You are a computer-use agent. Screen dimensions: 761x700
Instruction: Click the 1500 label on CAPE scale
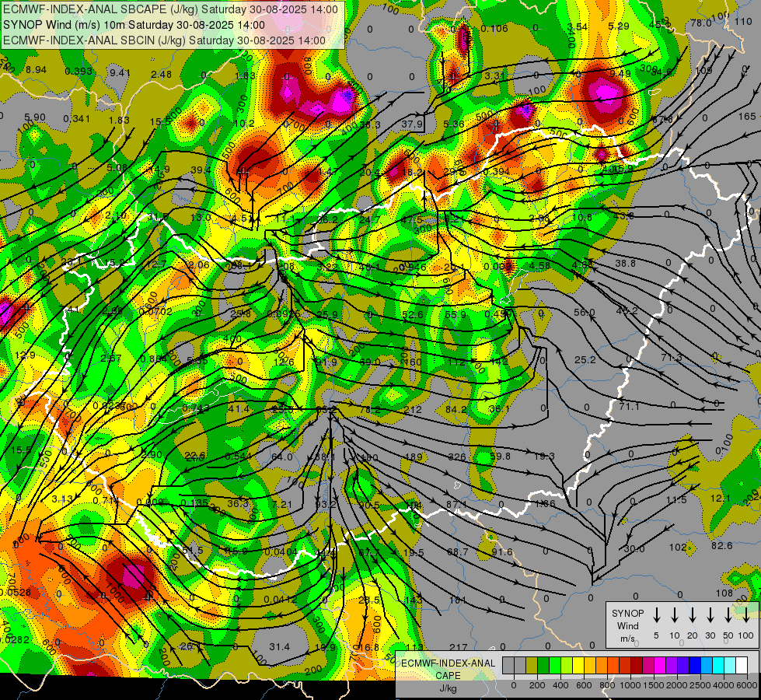[x=654, y=685]
